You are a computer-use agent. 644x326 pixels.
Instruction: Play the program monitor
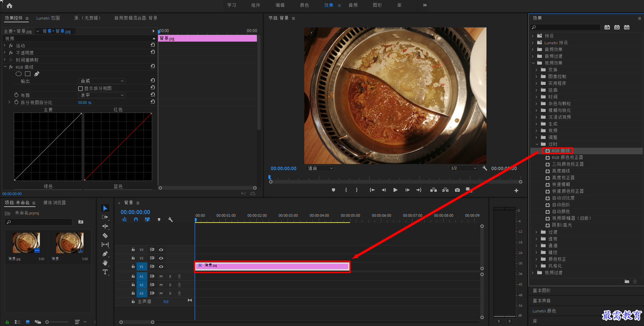point(395,190)
